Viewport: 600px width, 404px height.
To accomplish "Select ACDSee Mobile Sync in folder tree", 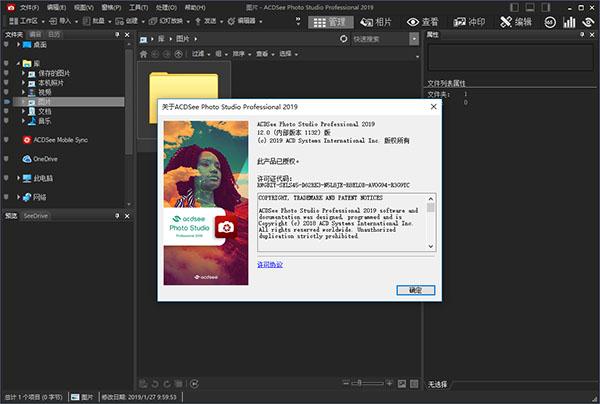I will [x=55, y=140].
